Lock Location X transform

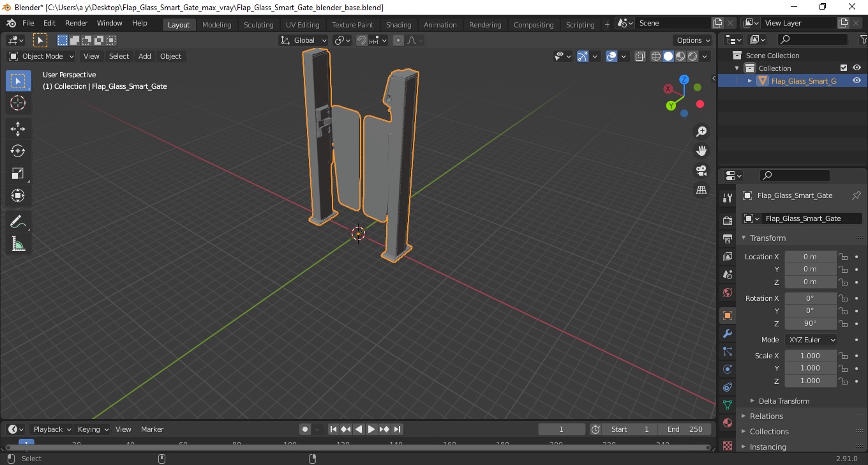[x=843, y=257]
